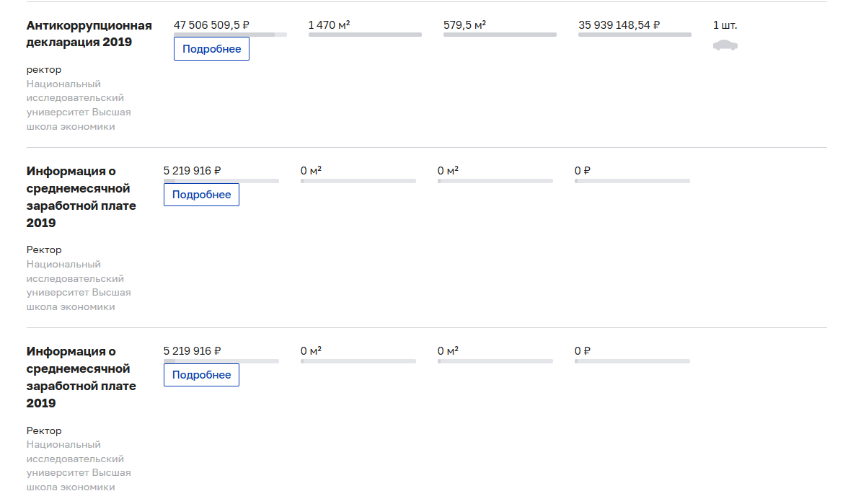Click the bar beneath 579,5 м²
This screenshot has width=848, height=504.
500,35
